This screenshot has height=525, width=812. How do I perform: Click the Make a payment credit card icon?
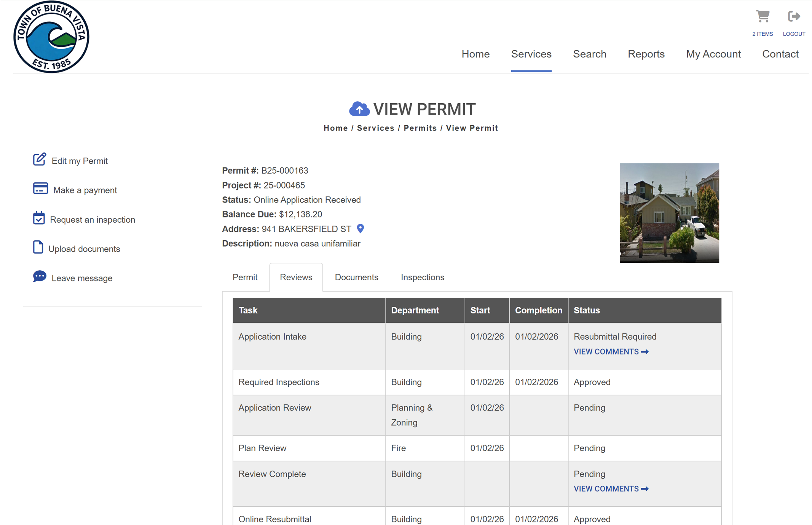[40, 189]
